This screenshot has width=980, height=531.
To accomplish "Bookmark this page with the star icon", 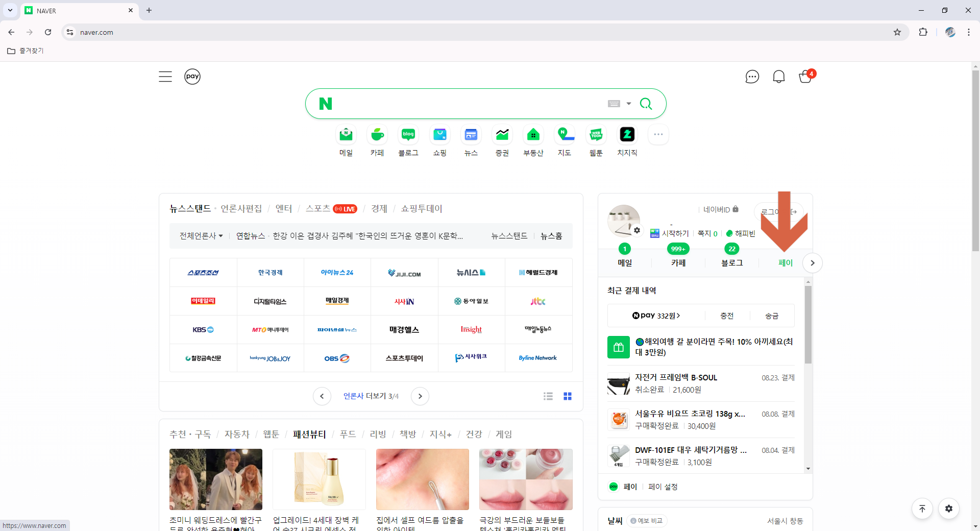I will tap(897, 32).
